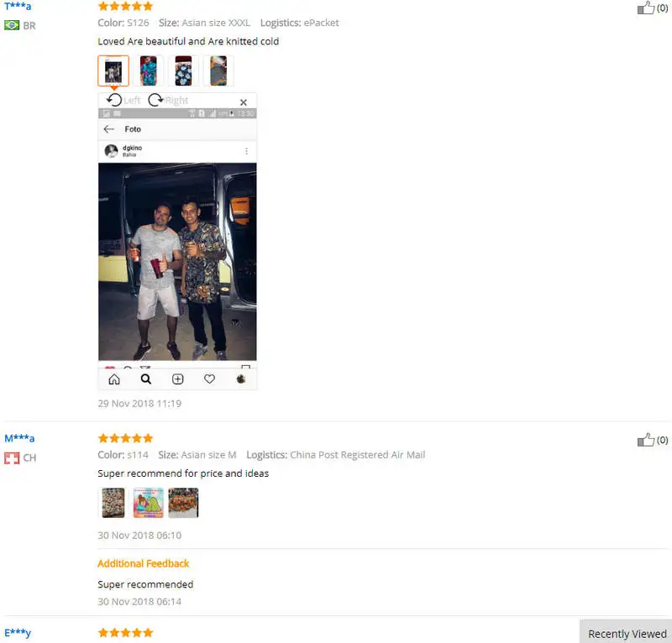Open first photo in M***a's review
Screen dimensions: 672x643
coord(113,503)
